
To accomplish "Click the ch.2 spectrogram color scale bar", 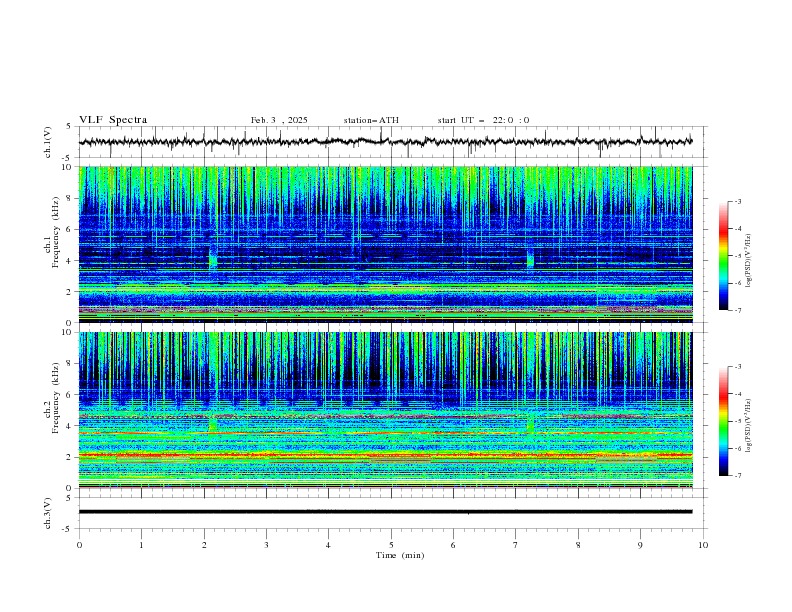I will point(723,421).
